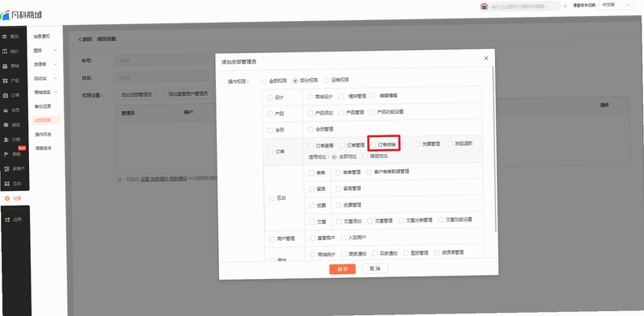Check the 入驻商户 checkbox

click(x=344, y=238)
